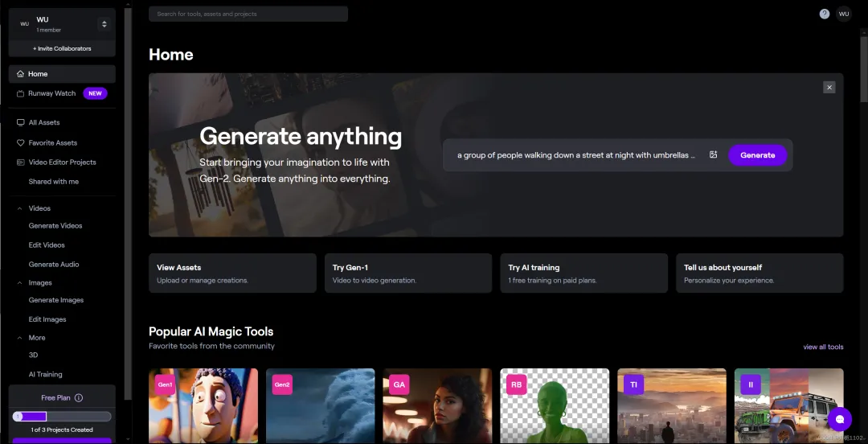Open the Try AI training card

click(x=584, y=273)
